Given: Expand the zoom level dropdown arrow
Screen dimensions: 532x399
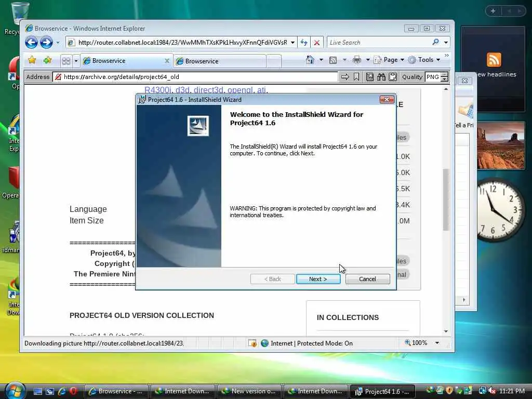Looking at the screenshot, I should pyautogui.click(x=437, y=343).
